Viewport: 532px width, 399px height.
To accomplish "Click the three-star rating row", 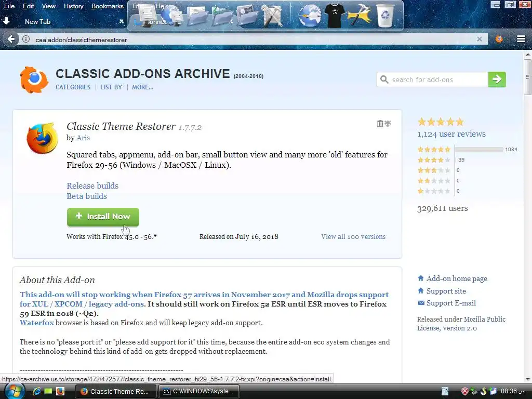I will tap(438, 170).
